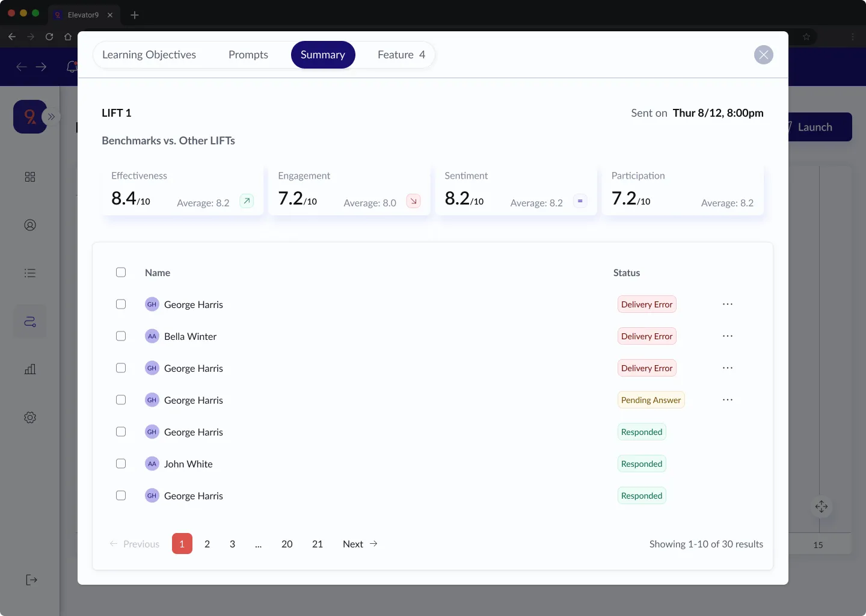Click the Engagement trend indicator badge
Viewport: 866px width, 616px height.
click(x=413, y=201)
